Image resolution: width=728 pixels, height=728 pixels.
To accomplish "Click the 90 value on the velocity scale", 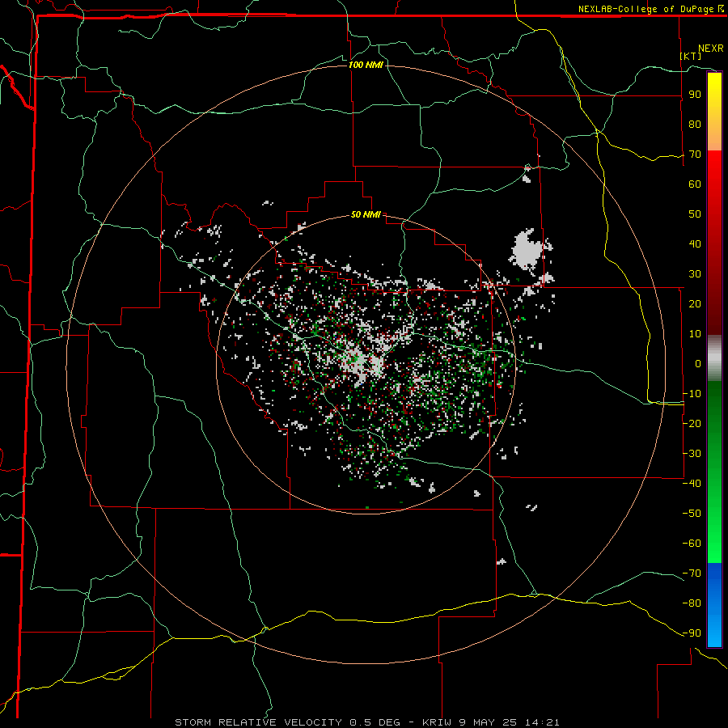I will coord(695,95).
